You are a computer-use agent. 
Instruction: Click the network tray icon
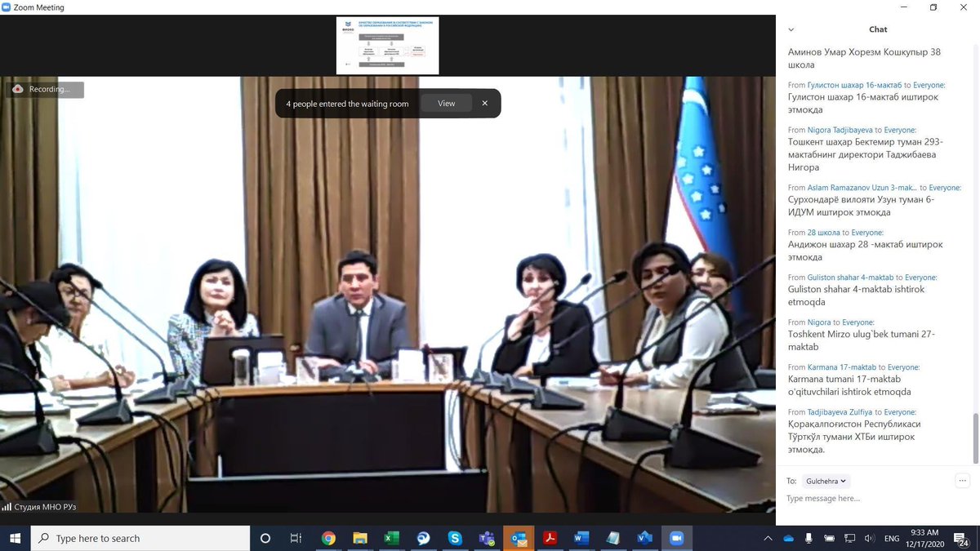(849, 539)
